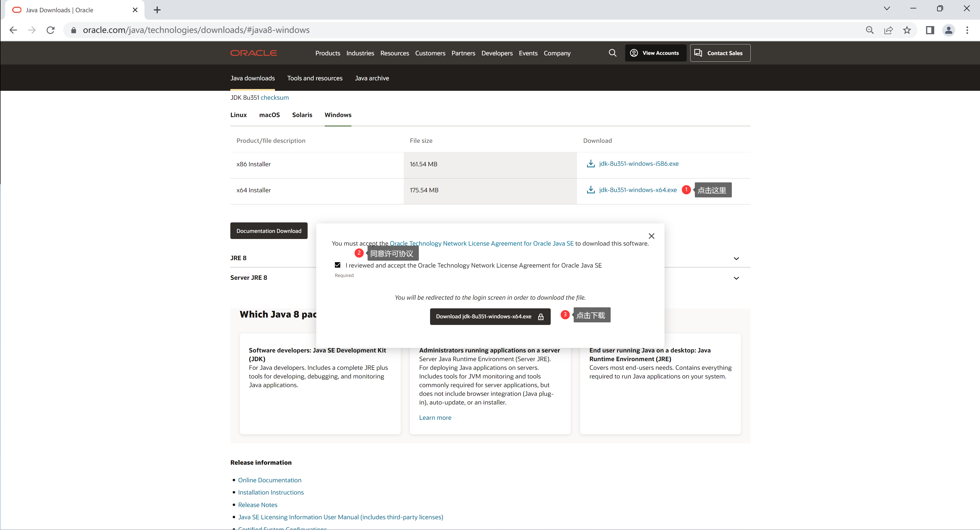Close the Java Downloads browser tab

pyautogui.click(x=135, y=10)
